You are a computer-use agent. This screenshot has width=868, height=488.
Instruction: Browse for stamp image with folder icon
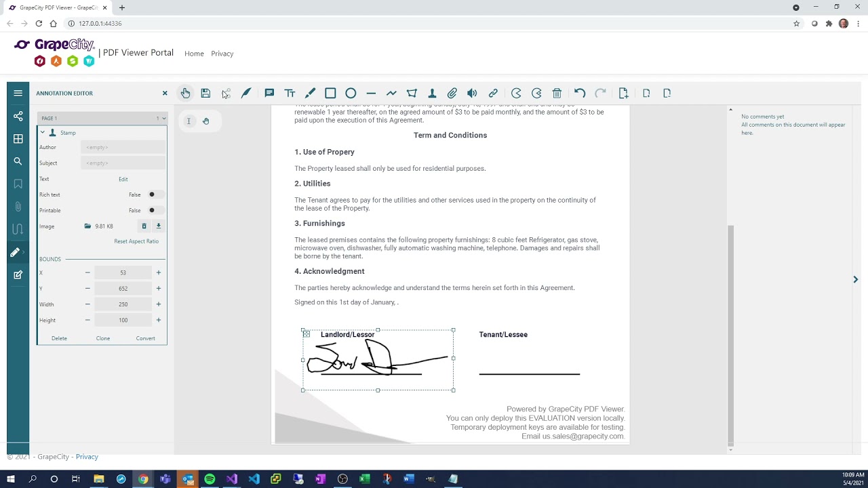coord(87,226)
